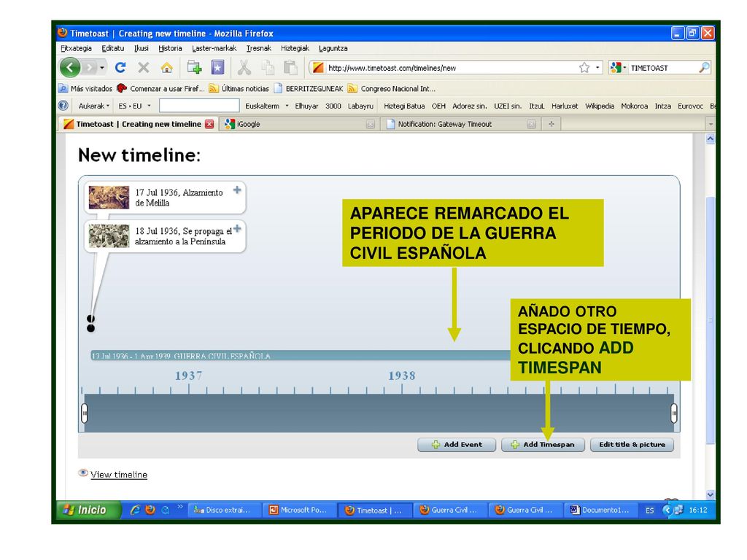Close the Timetoast tab
The width and height of the screenshot is (747, 560).
209,124
